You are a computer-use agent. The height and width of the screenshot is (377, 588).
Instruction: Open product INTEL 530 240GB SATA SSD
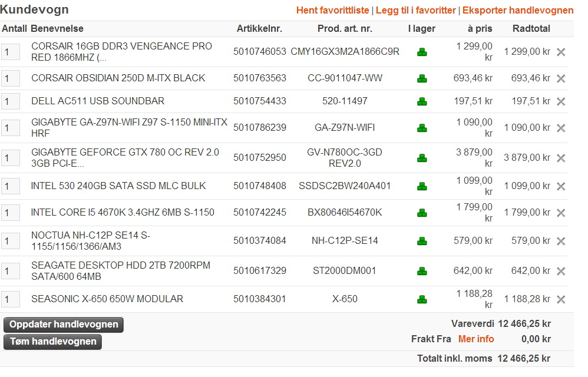(118, 186)
